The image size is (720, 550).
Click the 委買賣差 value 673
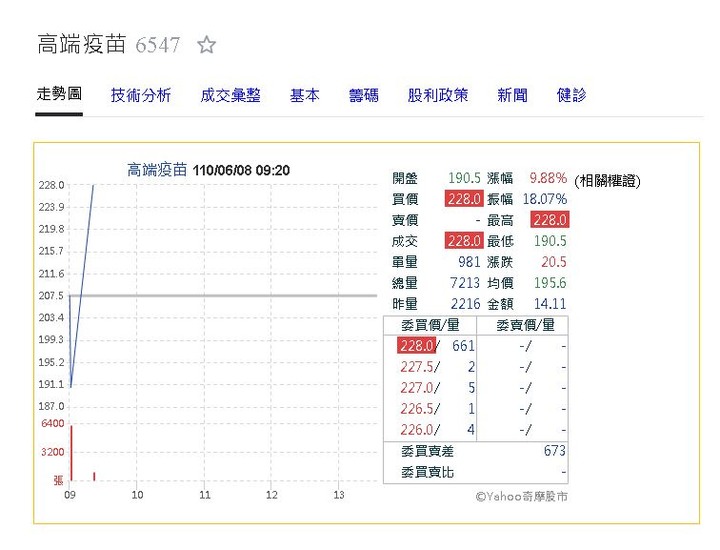point(555,451)
